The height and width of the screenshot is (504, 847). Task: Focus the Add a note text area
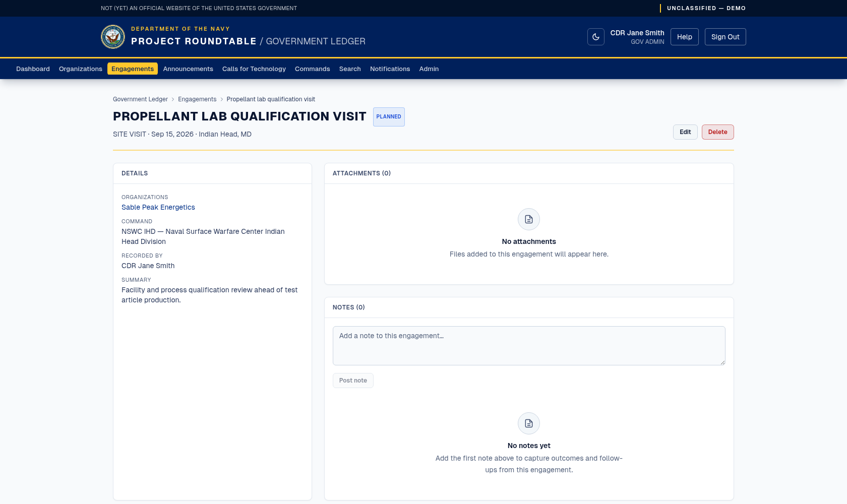point(529,346)
